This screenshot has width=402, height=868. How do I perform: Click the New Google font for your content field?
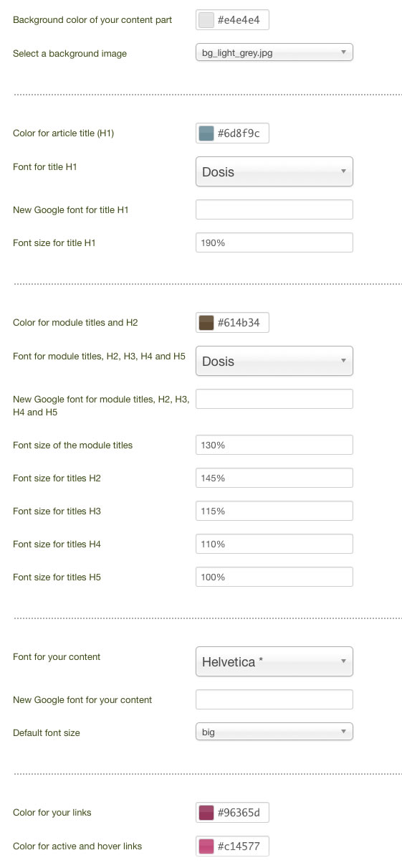click(274, 699)
